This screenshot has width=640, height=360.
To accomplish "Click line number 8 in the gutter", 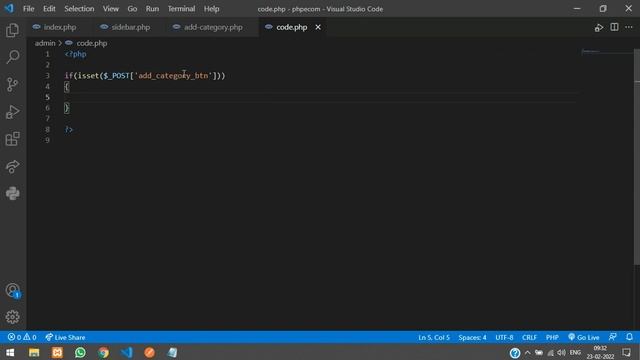I will coord(48,129).
